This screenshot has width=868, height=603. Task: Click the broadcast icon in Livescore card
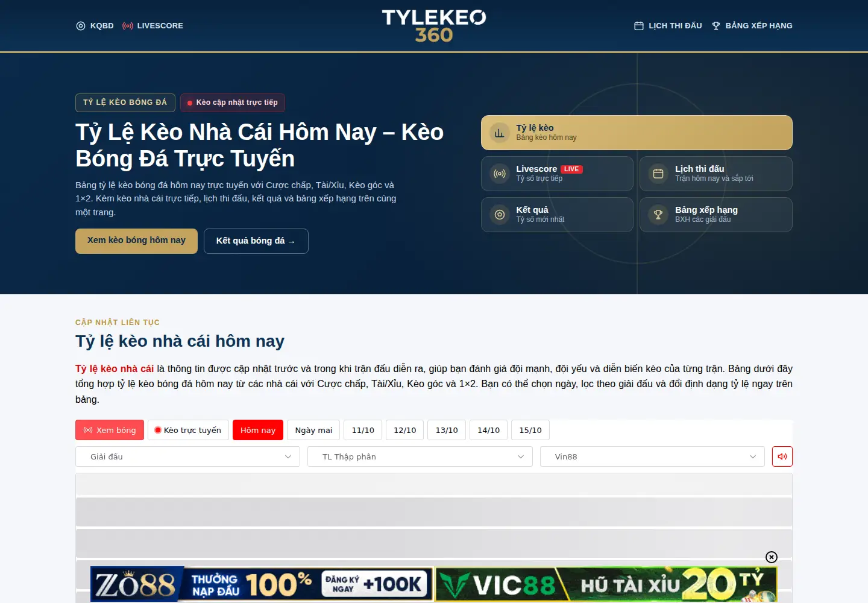[500, 174]
